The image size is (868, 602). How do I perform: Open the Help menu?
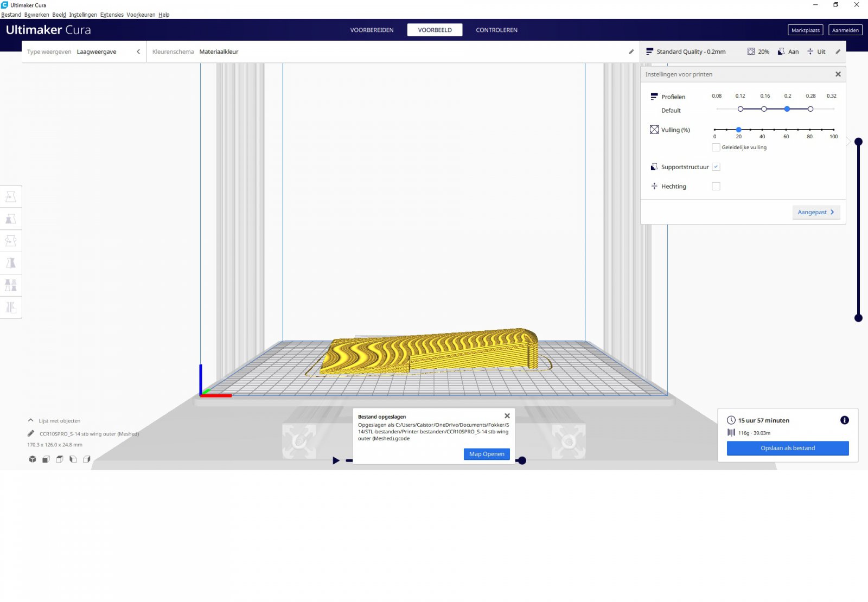[164, 15]
